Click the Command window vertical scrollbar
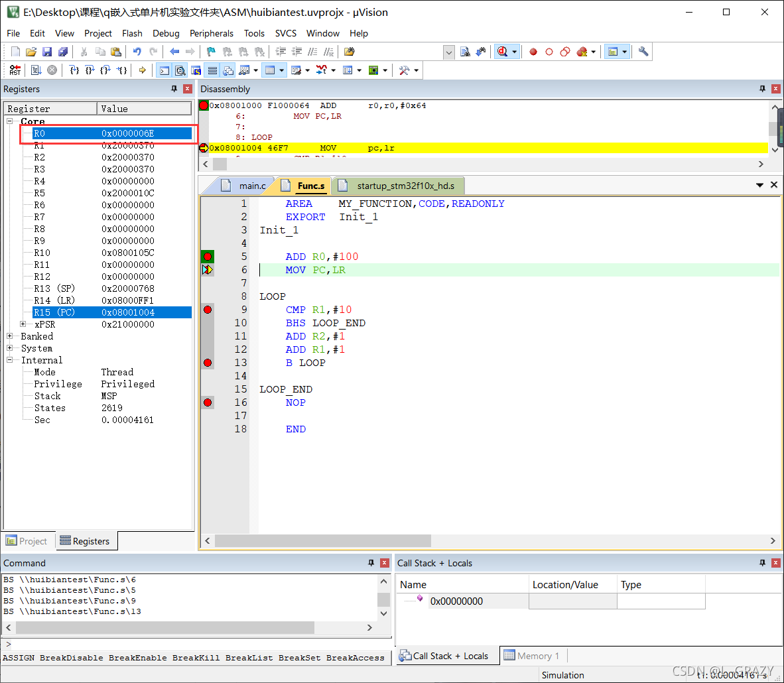The width and height of the screenshot is (784, 683). pyautogui.click(x=383, y=597)
